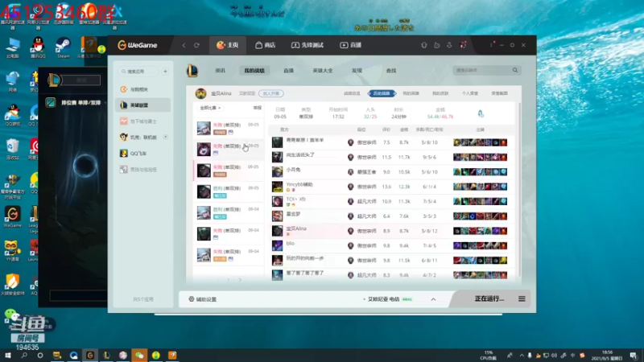Viewport: 644px width, 362px height.
Task: Click player 向生活低头了 in scoreboard
Action: pos(300,155)
